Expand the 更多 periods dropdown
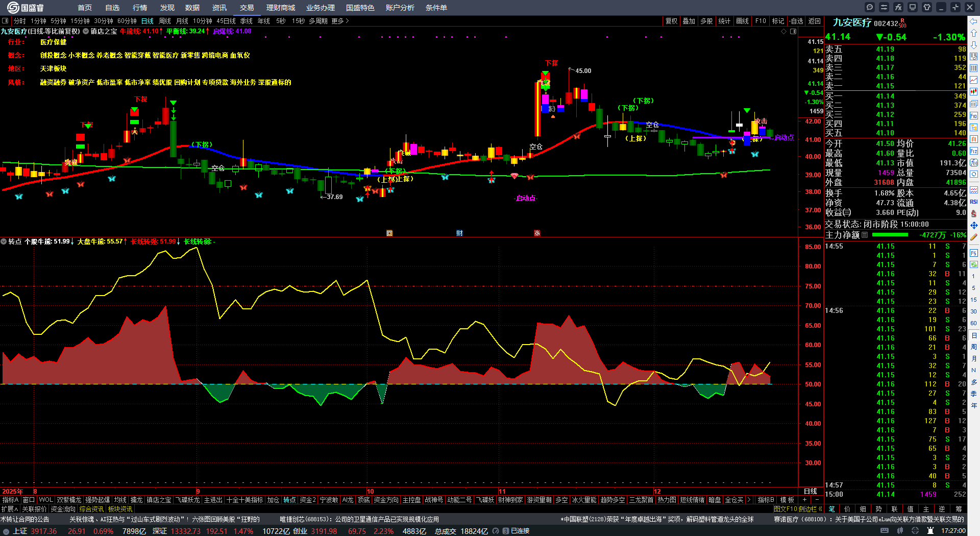This screenshot has width=980, height=536. click(x=340, y=21)
